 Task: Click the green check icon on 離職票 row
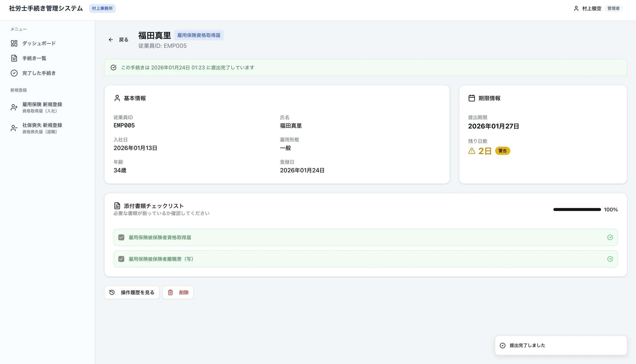pyautogui.click(x=610, y=259)
